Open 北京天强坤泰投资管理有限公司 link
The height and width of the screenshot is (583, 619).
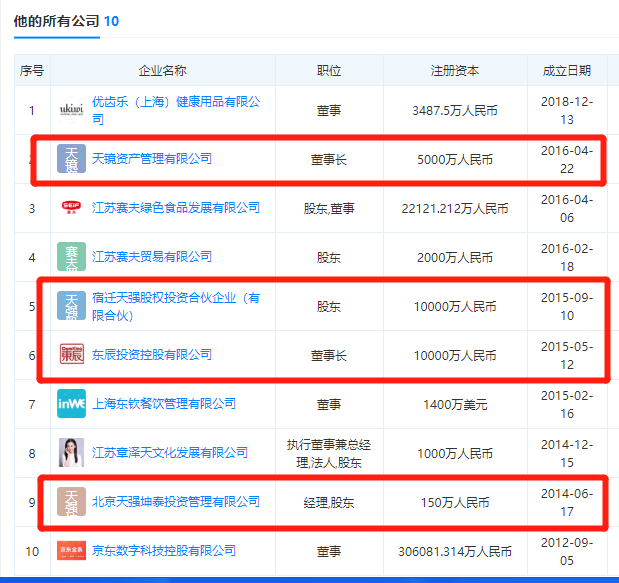tap(176, 501)
